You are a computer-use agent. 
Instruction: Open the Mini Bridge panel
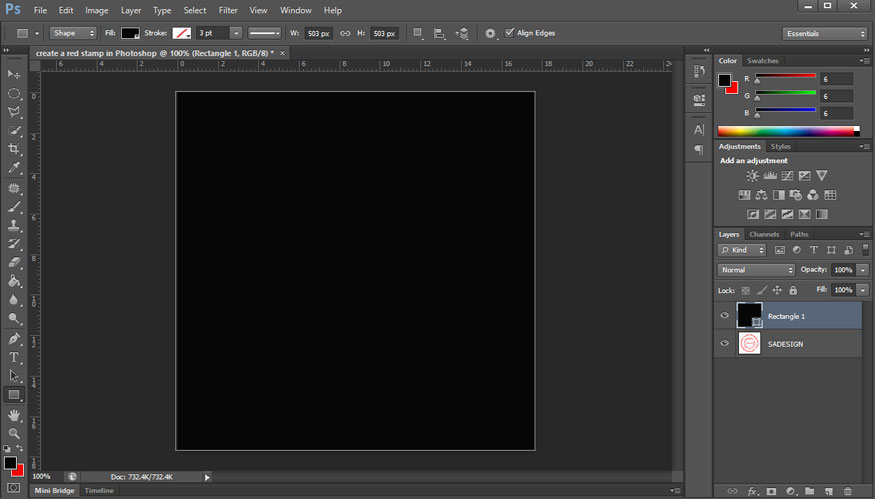click(54, 491)
